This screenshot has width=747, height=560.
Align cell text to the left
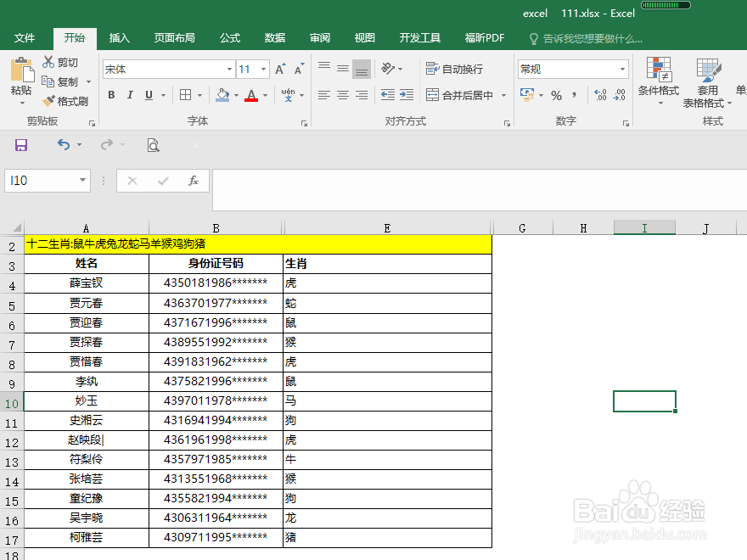coord(324,95)
